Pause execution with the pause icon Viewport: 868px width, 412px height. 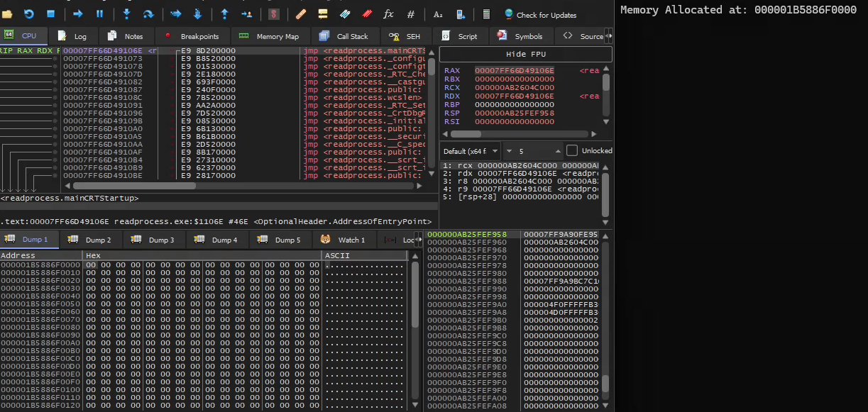pyautogui.click(x=99, y=13)
